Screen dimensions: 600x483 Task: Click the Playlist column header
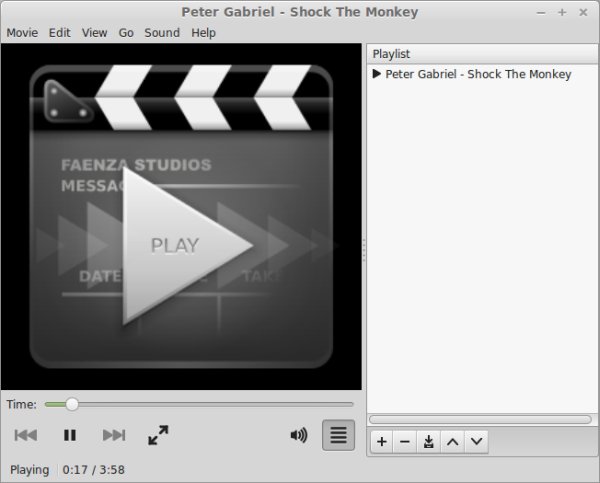tap(482, 54)
